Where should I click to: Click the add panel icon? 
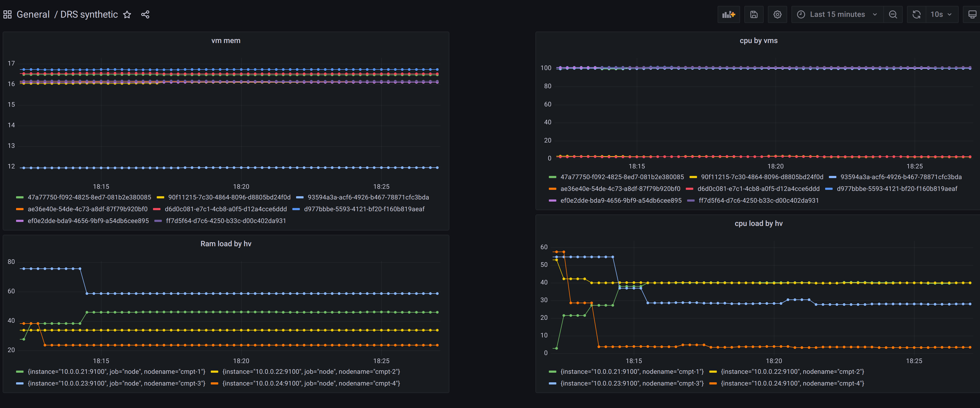tap(728, 14)
